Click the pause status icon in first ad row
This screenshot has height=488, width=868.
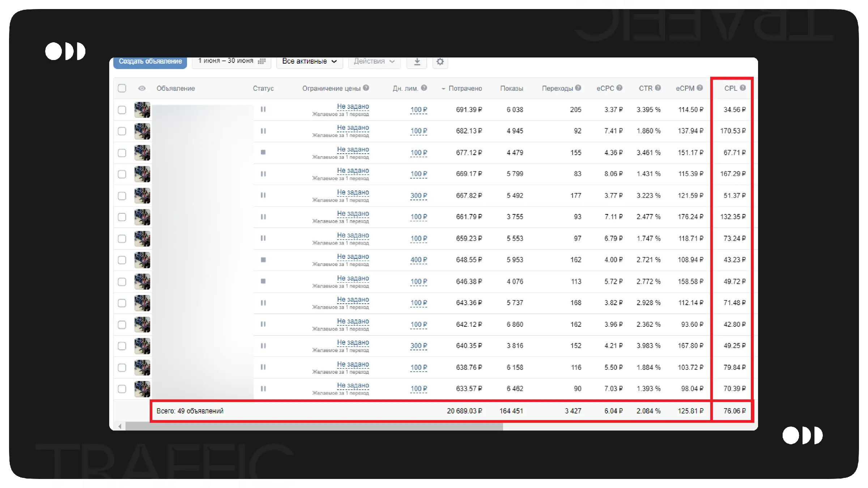coord(263,109)
